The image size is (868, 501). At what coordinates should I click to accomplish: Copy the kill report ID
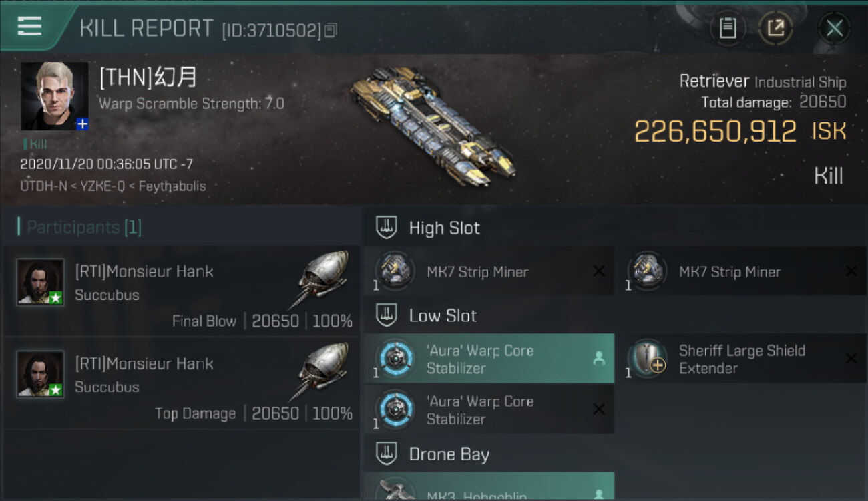(331, 30)
